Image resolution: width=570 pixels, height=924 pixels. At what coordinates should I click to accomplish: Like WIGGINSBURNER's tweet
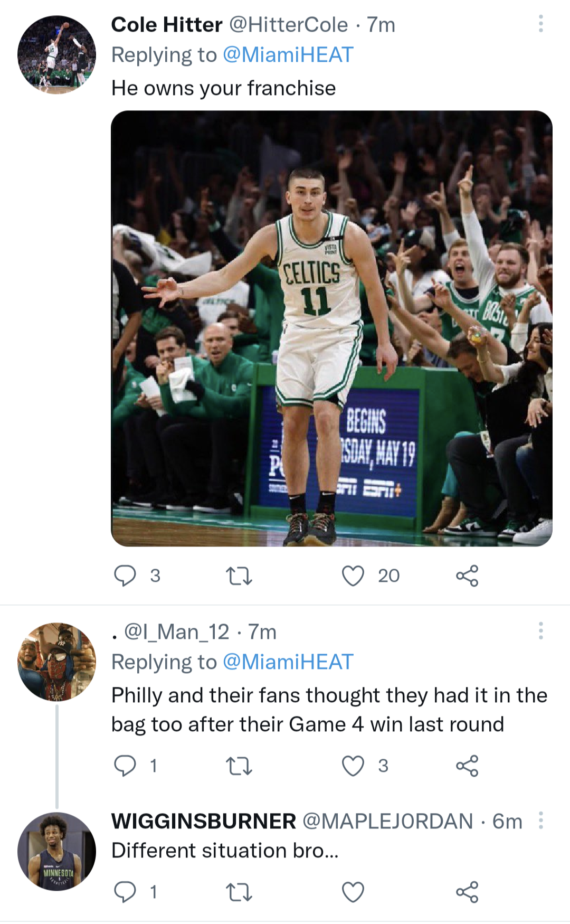click(x=353, y=892)
